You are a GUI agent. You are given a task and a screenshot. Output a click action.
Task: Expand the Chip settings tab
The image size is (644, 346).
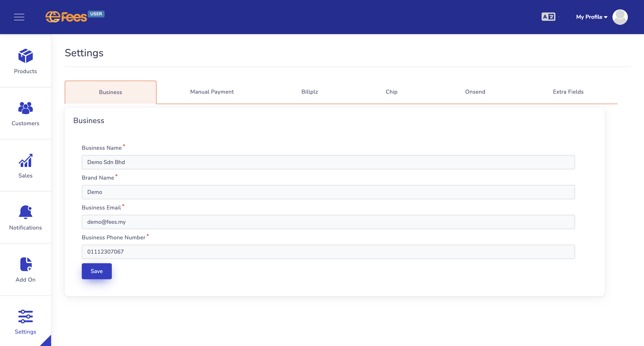click(x=391, y=92)
